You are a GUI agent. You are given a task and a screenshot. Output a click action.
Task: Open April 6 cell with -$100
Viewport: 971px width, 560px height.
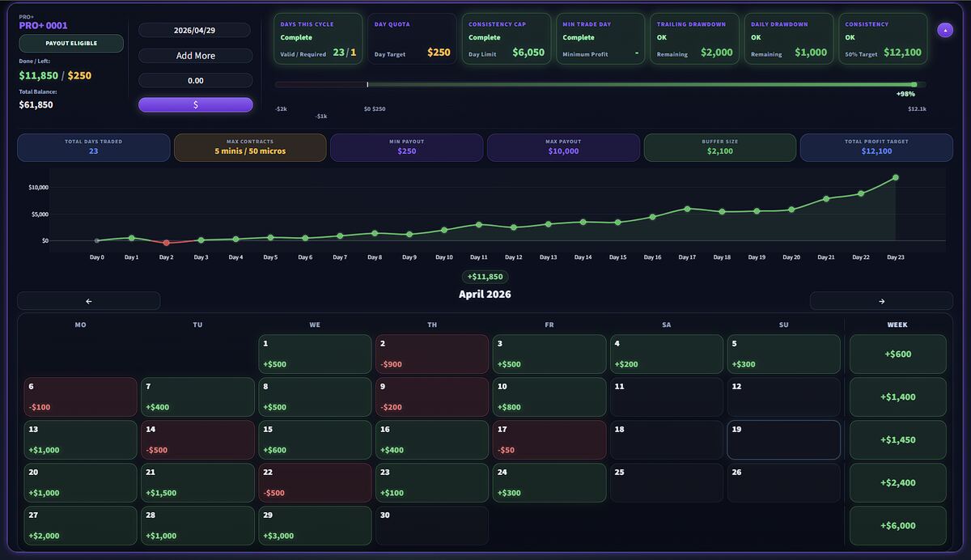[80, 397]
